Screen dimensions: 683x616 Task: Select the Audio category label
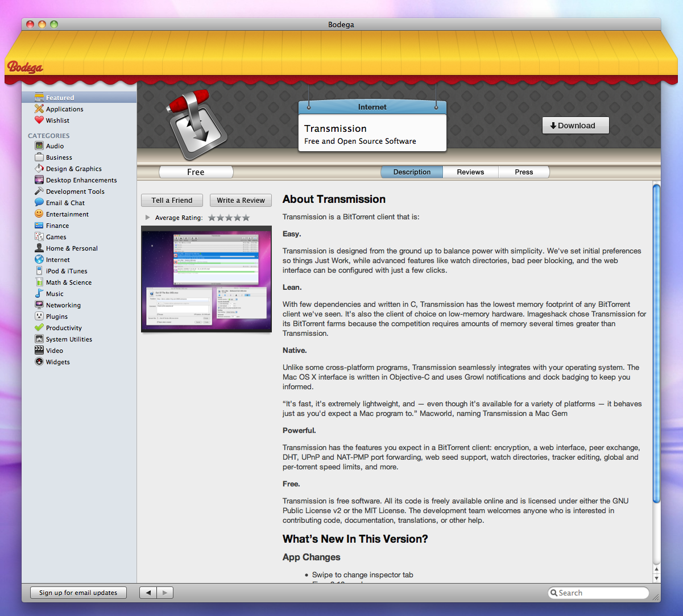pyautogui.click(x=55, y=146)
